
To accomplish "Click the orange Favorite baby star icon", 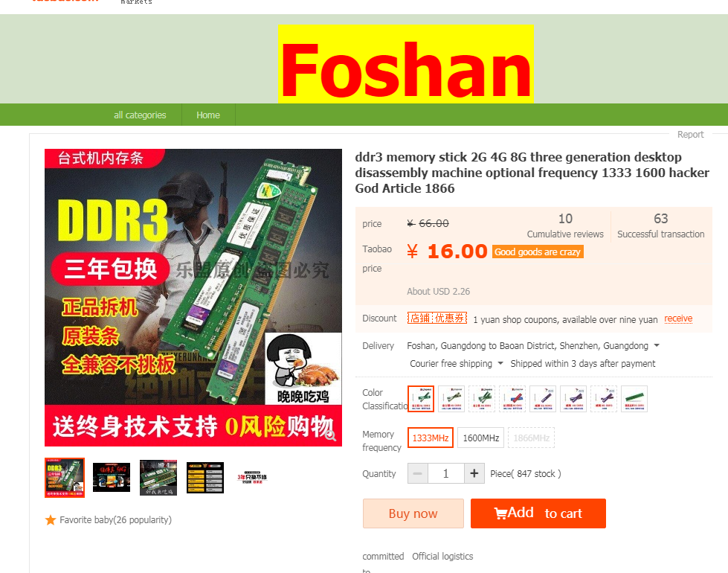I will (50, 520).
